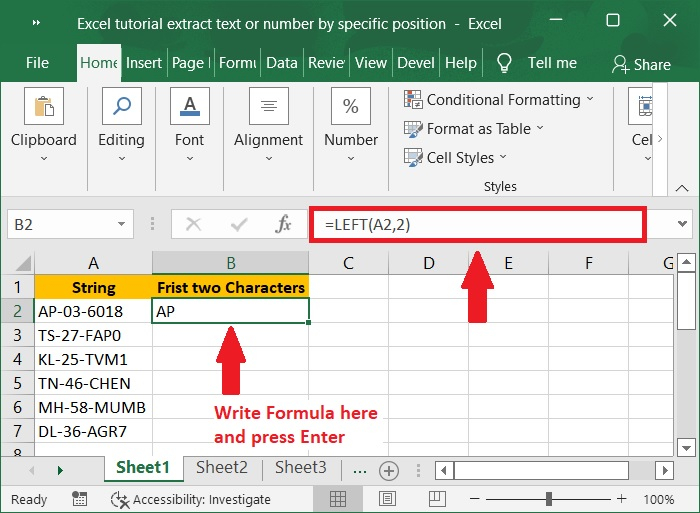Expand the Font group chevron

point(190,158)
